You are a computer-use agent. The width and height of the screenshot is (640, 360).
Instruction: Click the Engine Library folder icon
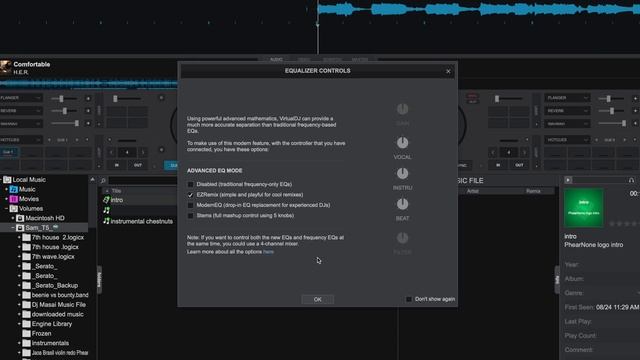click(x=27, y=324)
